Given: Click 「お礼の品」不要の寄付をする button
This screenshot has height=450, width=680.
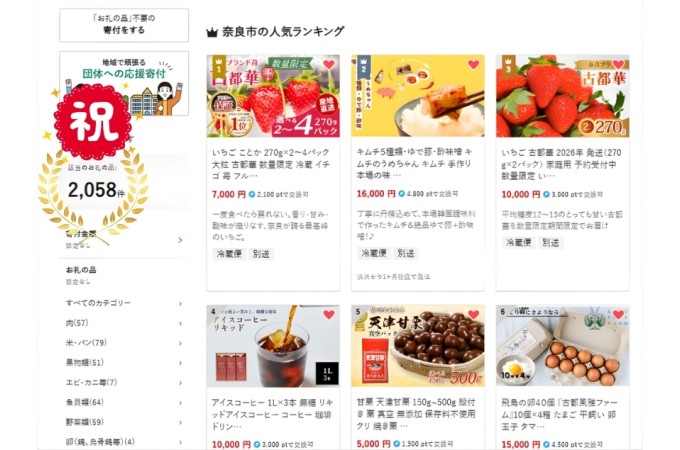Looking at the screenshot, I should 124,25.
